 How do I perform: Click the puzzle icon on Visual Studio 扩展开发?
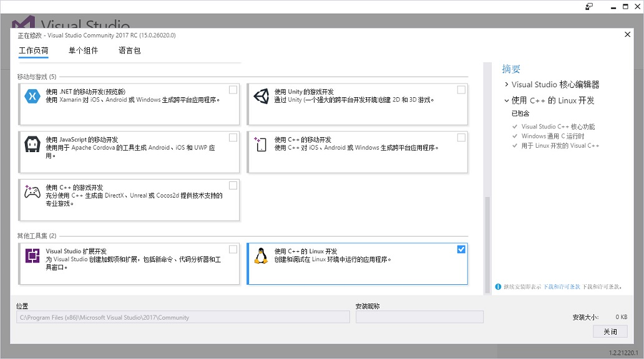coord(32,255)
